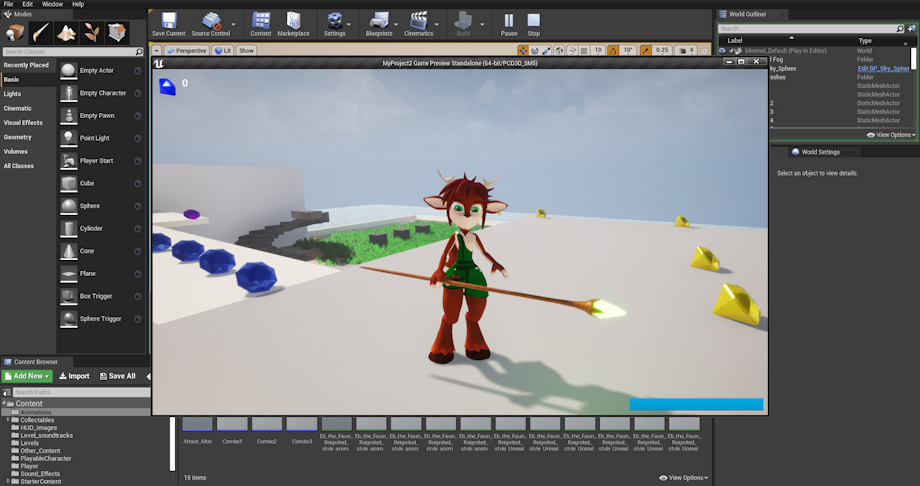
Task: Adjust camera speed setting 4
Action: 686,50
